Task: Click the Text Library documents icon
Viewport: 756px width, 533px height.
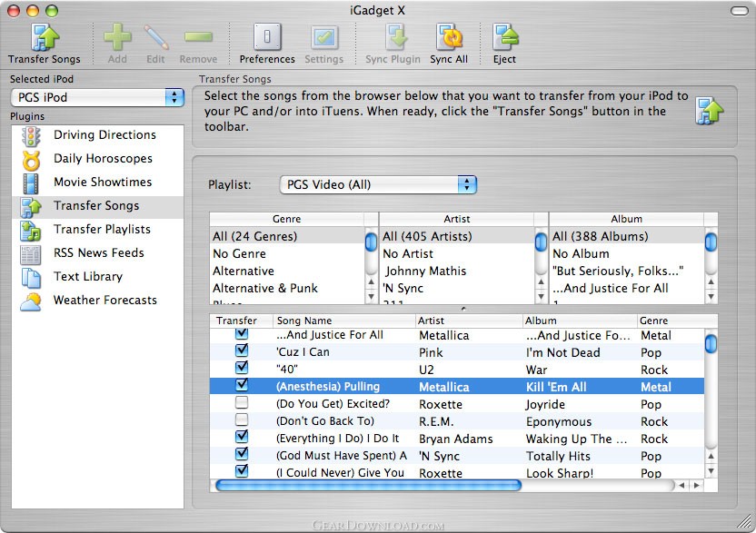Action: click(31, 278)
